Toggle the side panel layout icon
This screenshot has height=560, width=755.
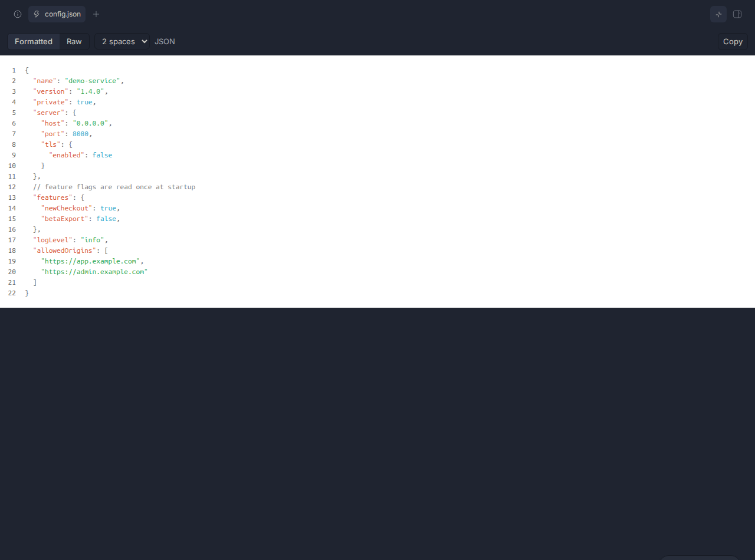tap(737, 14)
